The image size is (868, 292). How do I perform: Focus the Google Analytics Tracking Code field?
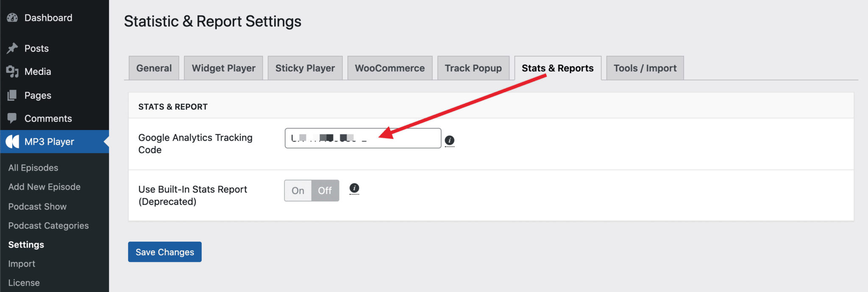363,138
